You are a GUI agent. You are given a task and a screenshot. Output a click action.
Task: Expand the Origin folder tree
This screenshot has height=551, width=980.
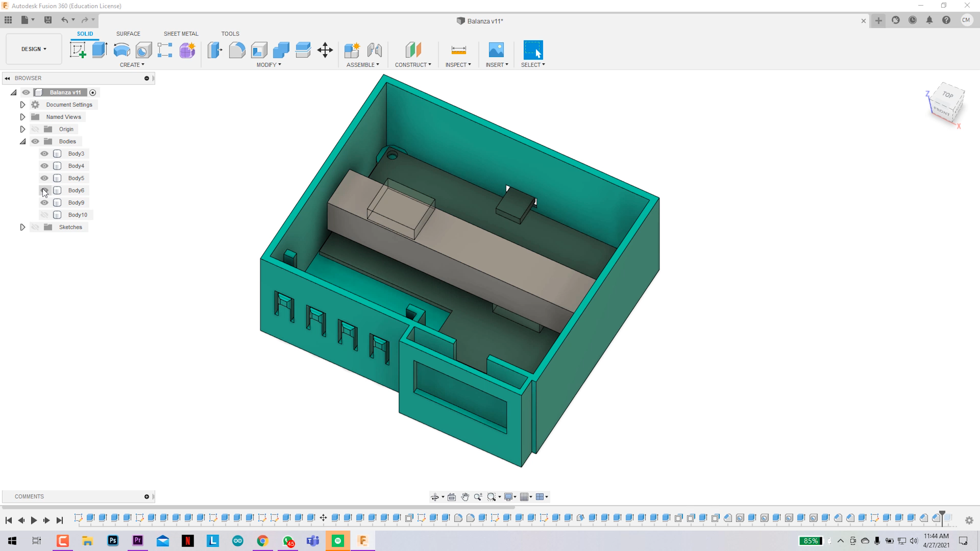pos(22,129)
